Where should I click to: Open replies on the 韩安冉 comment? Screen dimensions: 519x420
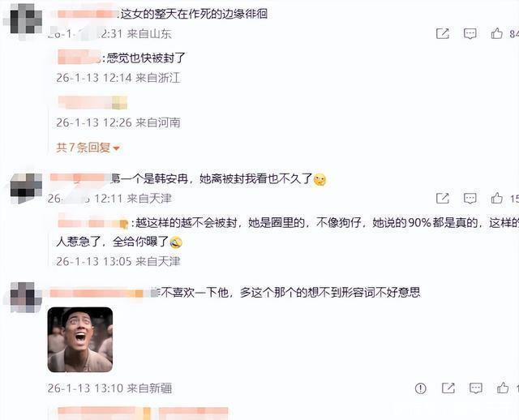(x=470, y=199)
